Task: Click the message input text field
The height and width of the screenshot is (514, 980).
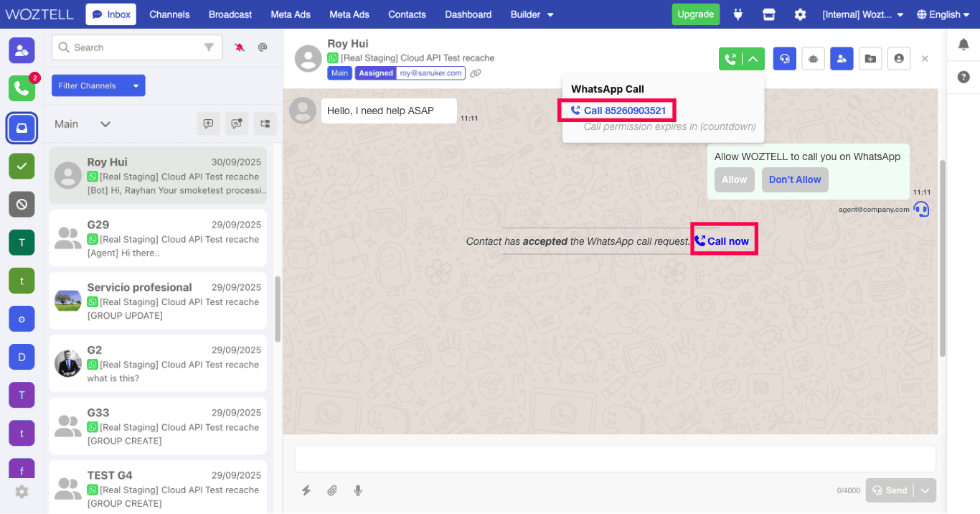Action: point(615,459)
